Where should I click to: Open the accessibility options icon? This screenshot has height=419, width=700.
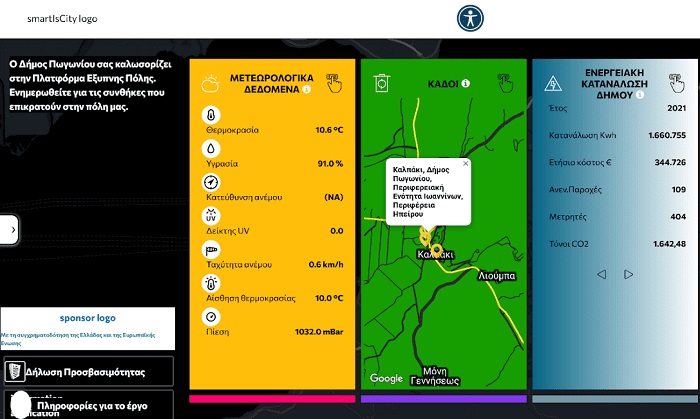click(x=470, y=18)
